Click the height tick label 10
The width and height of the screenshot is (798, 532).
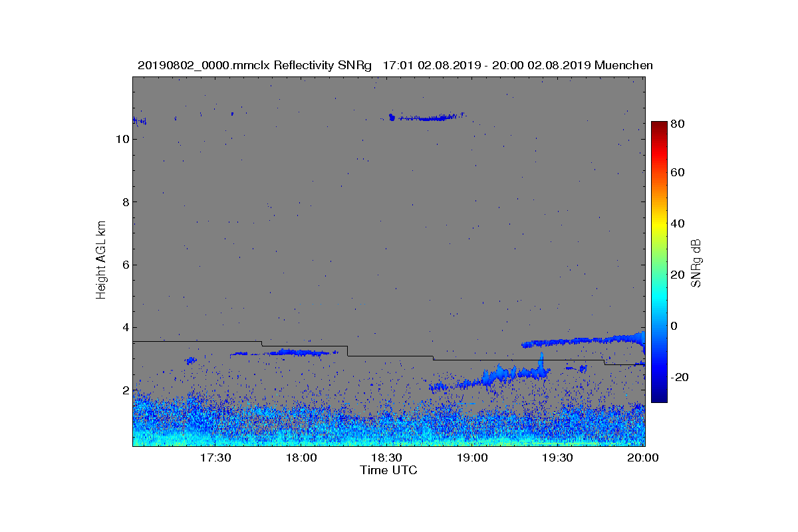[122, 139]
